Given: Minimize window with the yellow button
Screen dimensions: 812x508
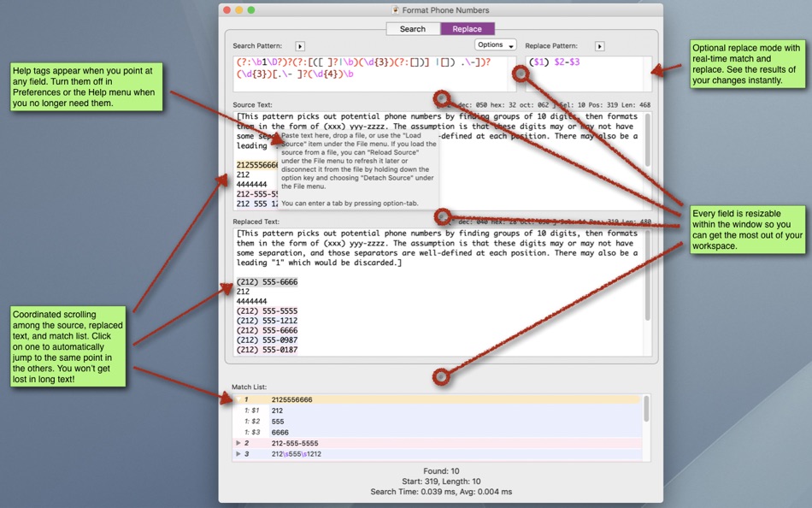Looking at the screenshot, I should coord(238,10).
